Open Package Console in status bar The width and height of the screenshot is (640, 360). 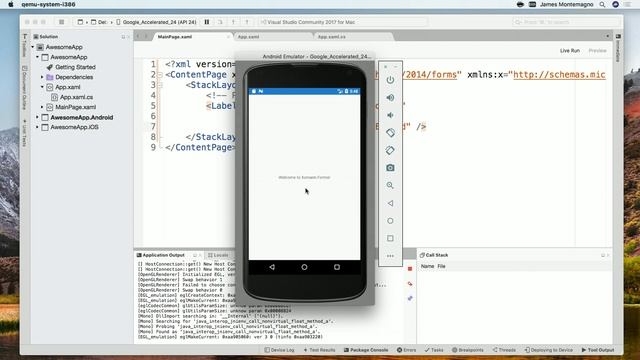point(366,350)
